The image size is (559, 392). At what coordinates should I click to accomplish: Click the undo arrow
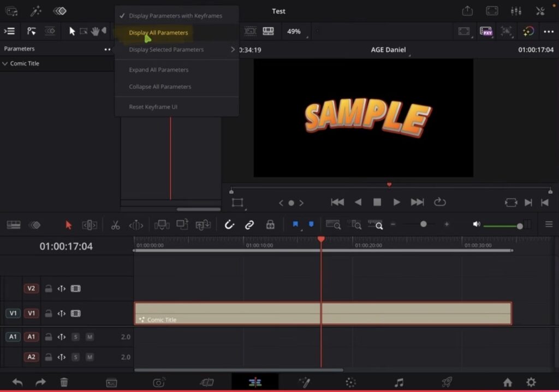[x=17, y=382]
